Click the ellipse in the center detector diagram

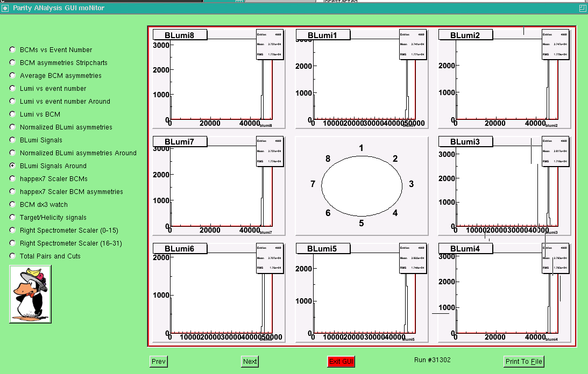coord(362,186)
